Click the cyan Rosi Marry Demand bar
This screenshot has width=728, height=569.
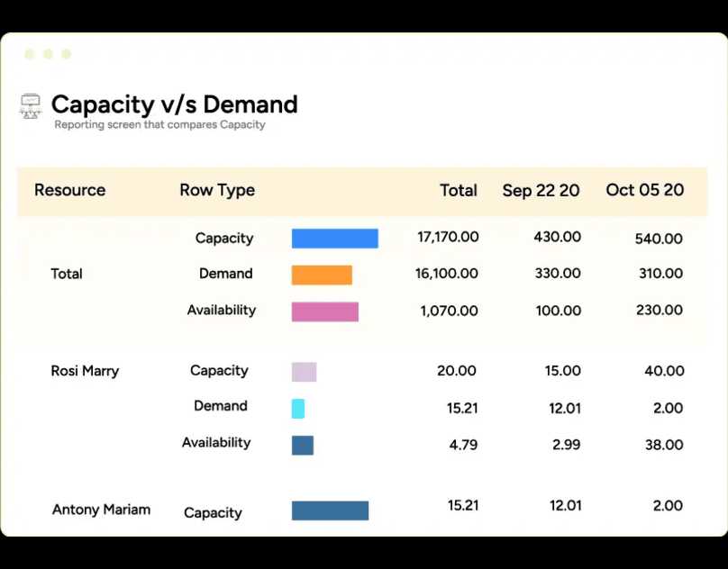click(x=298, y=409)
